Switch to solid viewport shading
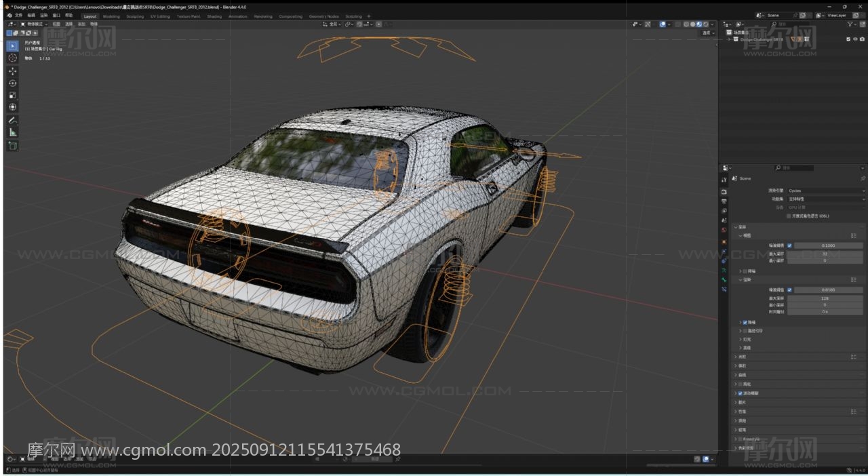This screenshot has height=476, width=868. pos(693,24)
